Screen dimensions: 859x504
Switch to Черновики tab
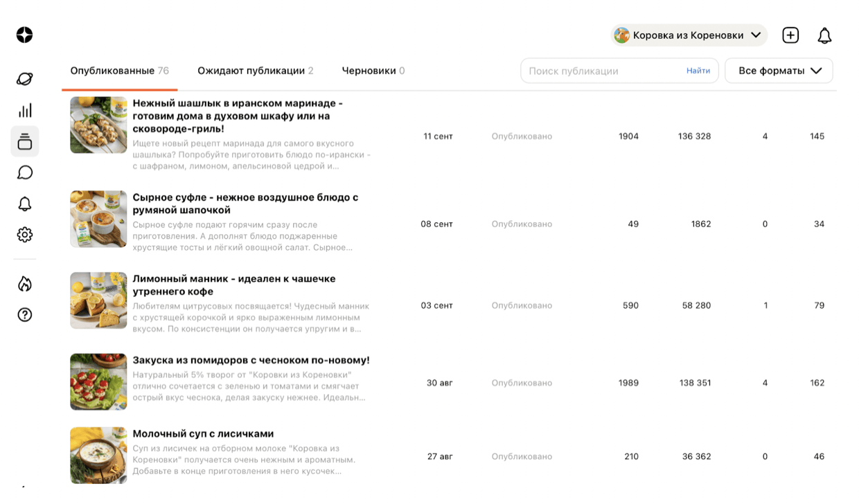click(373, 71)
